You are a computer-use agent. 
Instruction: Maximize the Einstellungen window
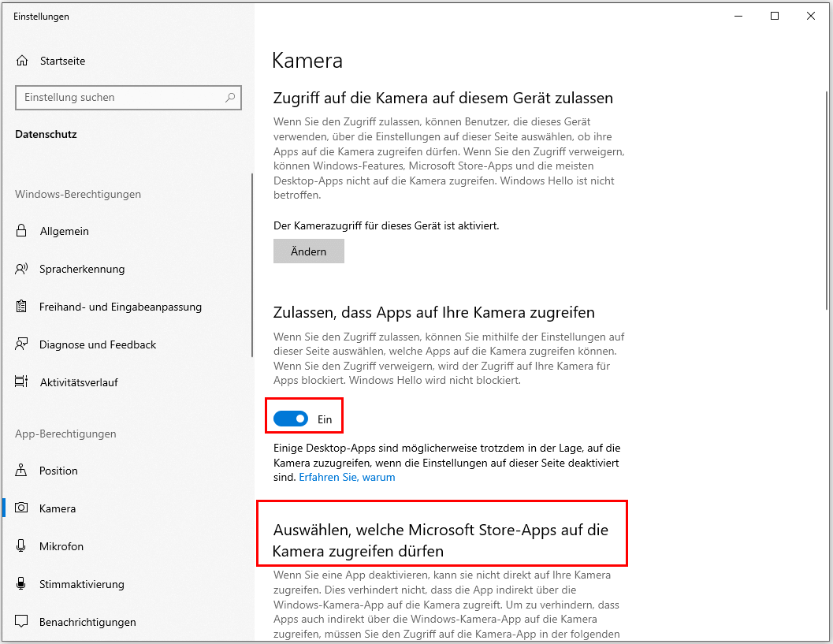(775, 16)
